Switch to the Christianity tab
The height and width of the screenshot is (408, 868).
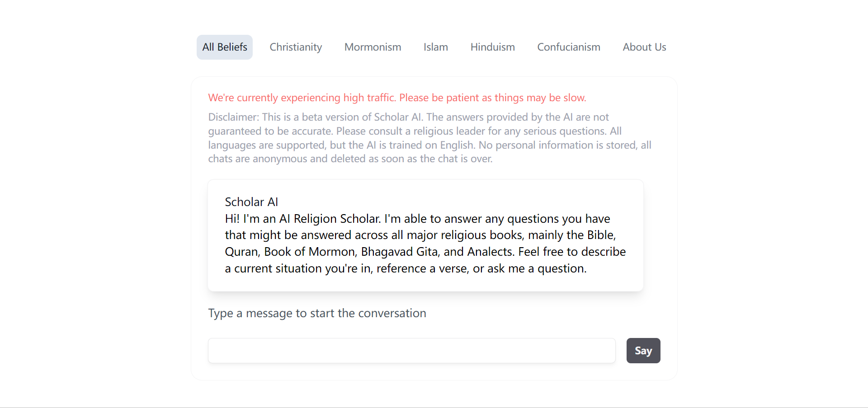click(x=296, y=47)
